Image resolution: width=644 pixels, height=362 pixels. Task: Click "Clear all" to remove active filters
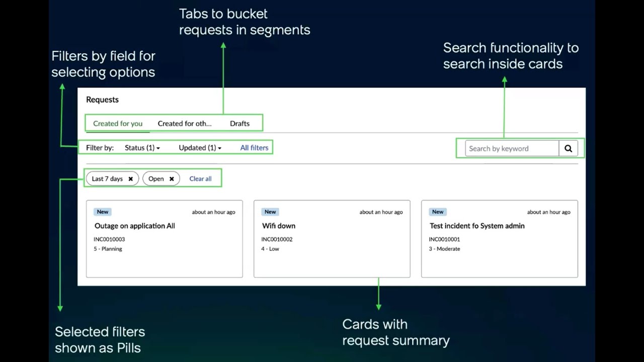point(200,178)
